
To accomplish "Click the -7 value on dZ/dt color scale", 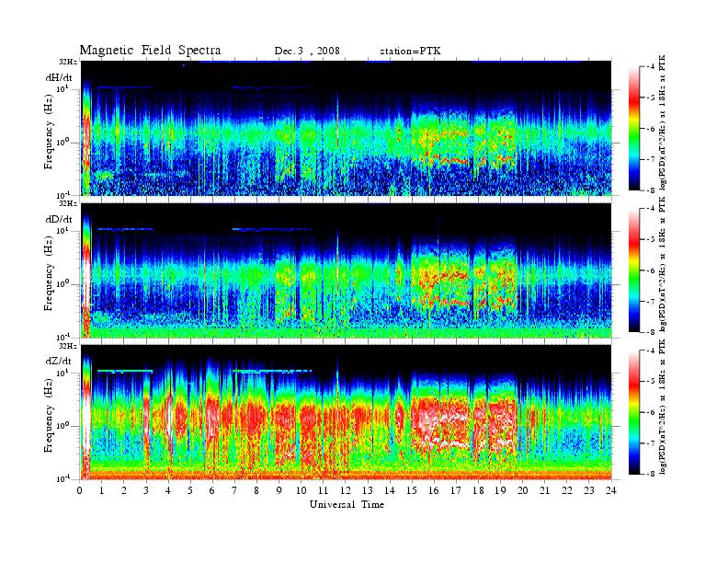I will click(x=651, y=443).
